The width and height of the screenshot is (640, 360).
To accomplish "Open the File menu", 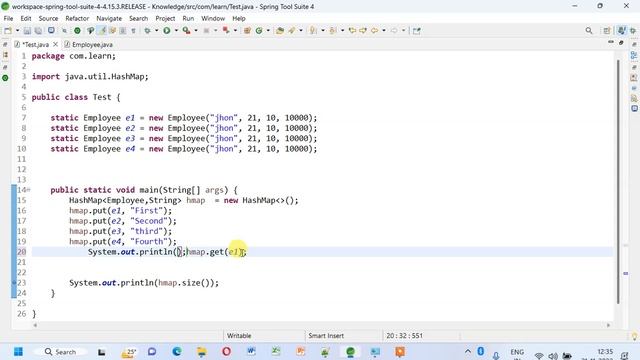I will (x=8, y=18).
